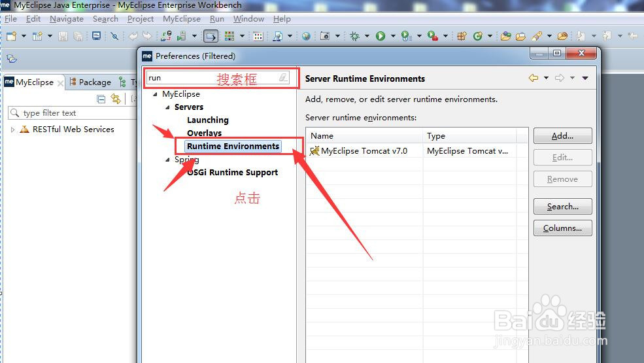Screen dimensions: 644x363
Task: Open the MyEclipse menu
Action: 182,19
